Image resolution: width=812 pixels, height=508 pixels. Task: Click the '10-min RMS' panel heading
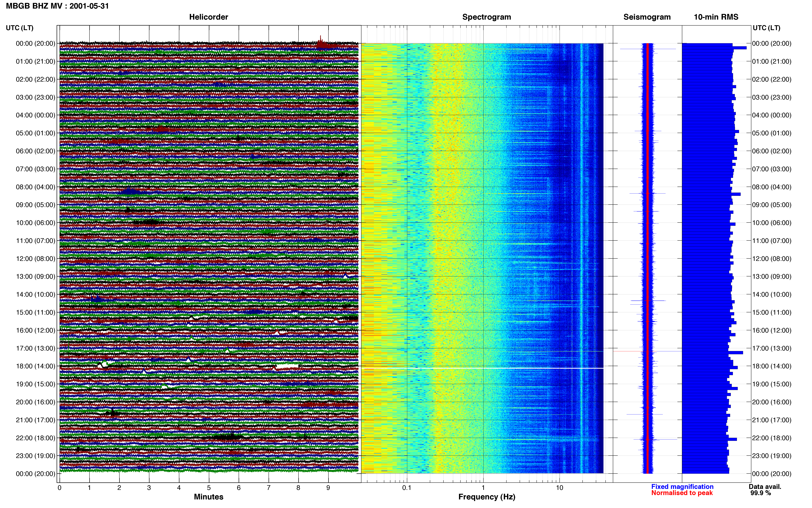pyautogui.click(x=716, y=17)
